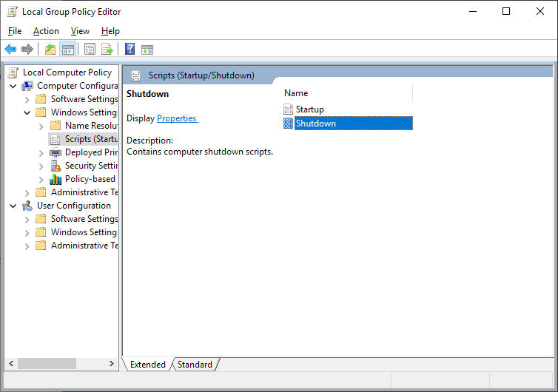Open the View menu
Image resolution: width=558 pixels, height=392 pixels.
pos(80,31)
